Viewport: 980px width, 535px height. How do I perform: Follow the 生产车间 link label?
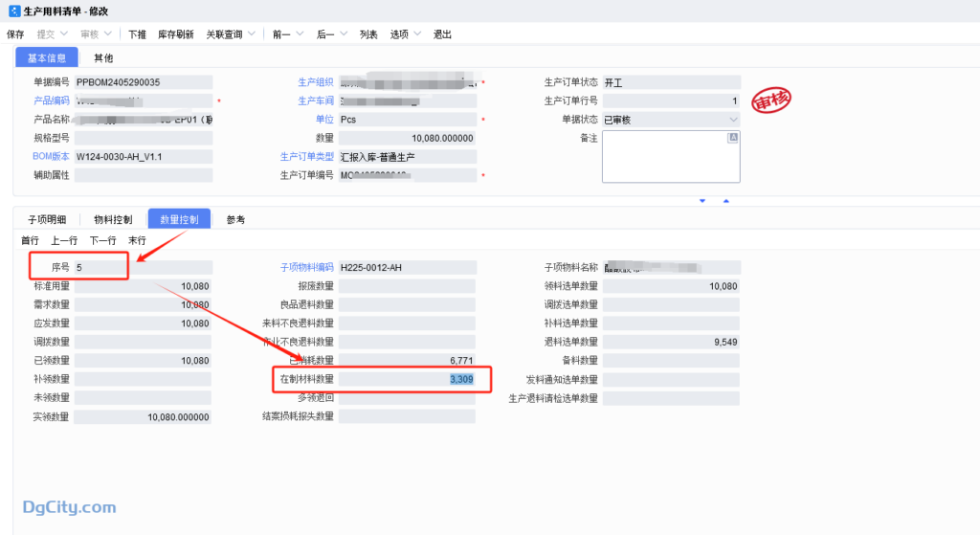pos(316,100)
